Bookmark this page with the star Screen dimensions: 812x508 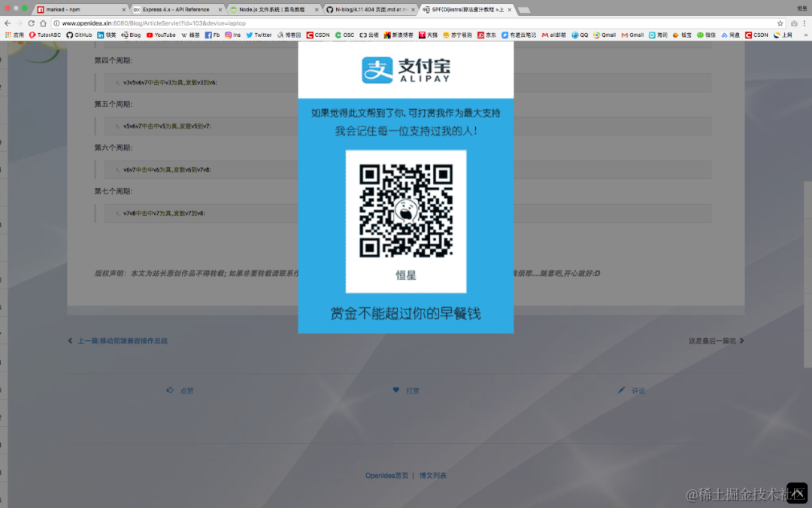(x=780, y=23)
